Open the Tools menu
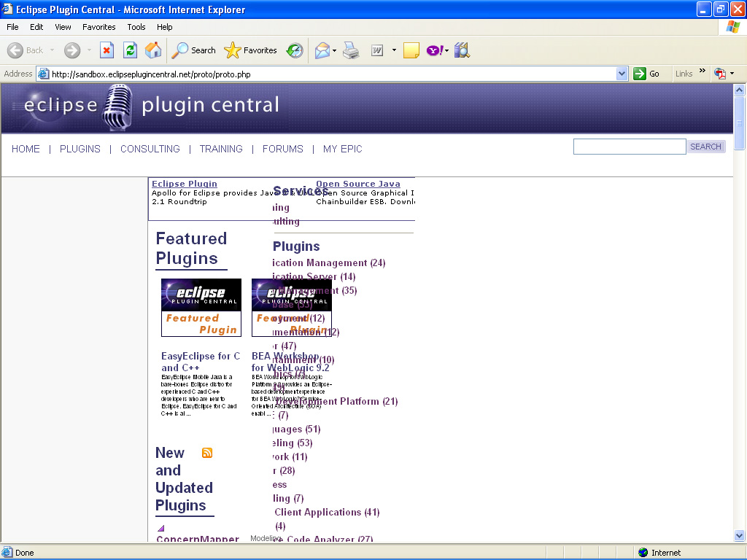Viewport: 747px width, 560px height. tap(136, 27)
